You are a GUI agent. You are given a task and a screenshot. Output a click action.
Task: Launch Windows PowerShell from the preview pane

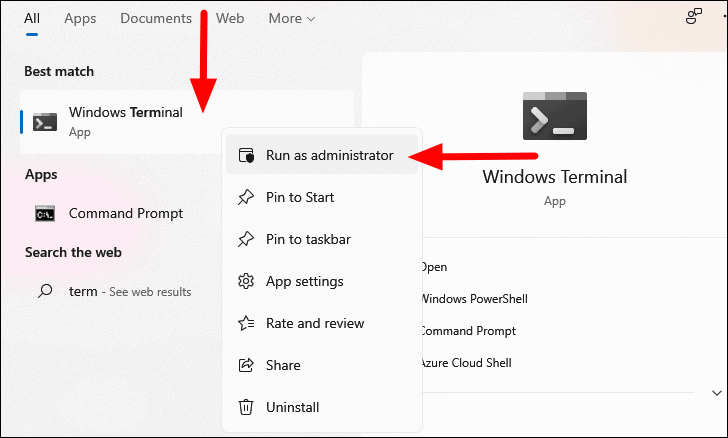[474, 299]
